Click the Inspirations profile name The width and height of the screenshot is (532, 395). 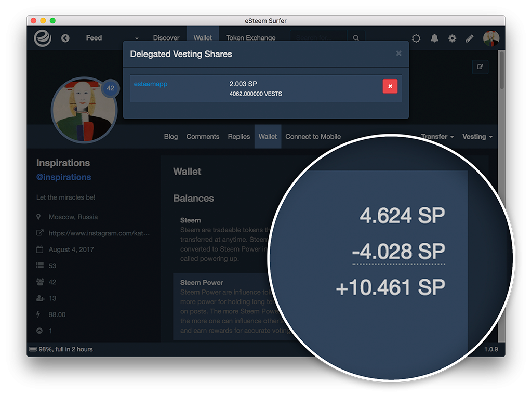coord(63,163)
